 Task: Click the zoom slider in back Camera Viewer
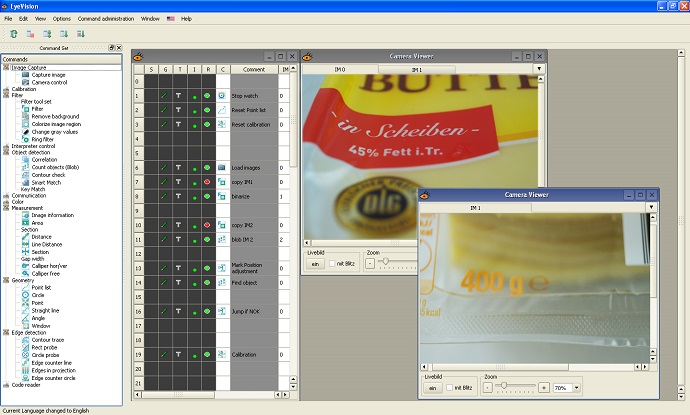point(385,261)
